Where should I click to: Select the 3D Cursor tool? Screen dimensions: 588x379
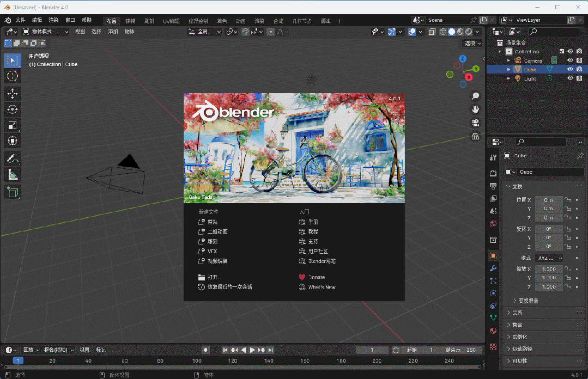coord(13,76)
